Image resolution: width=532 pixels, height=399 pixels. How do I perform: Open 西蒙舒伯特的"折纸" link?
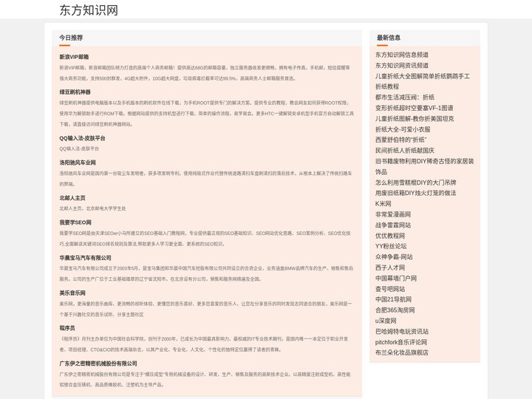(400, 140)
